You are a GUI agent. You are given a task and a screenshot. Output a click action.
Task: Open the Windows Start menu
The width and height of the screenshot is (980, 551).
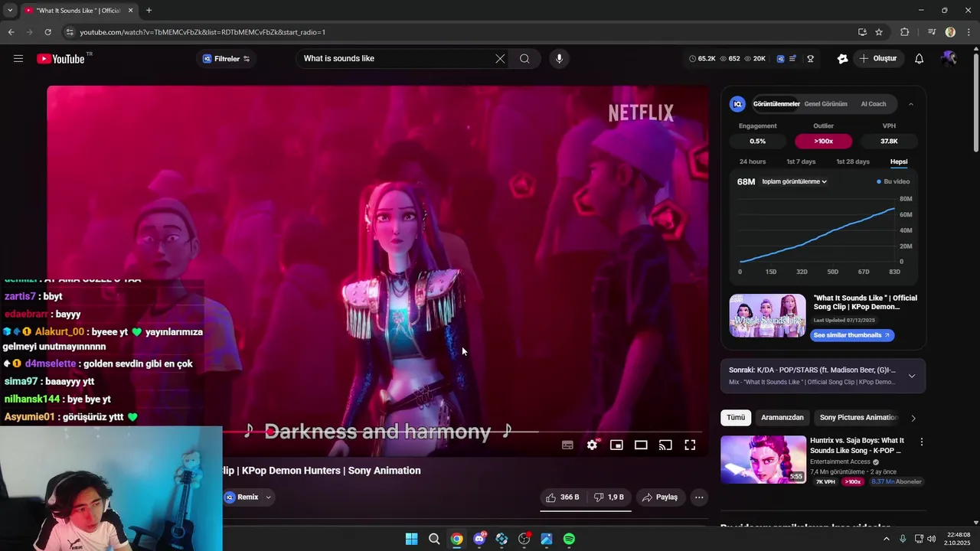(x=412, y=539)
